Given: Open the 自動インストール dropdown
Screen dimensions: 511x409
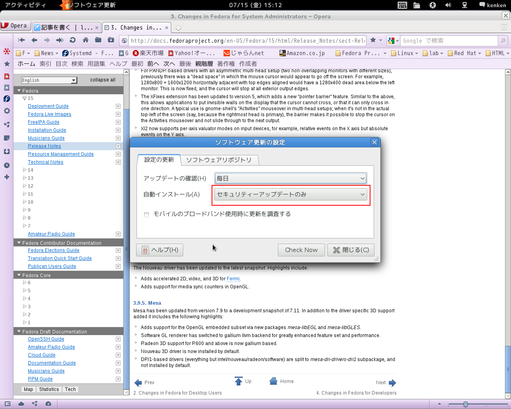Looking at the screenshot, I should (290, 194).
